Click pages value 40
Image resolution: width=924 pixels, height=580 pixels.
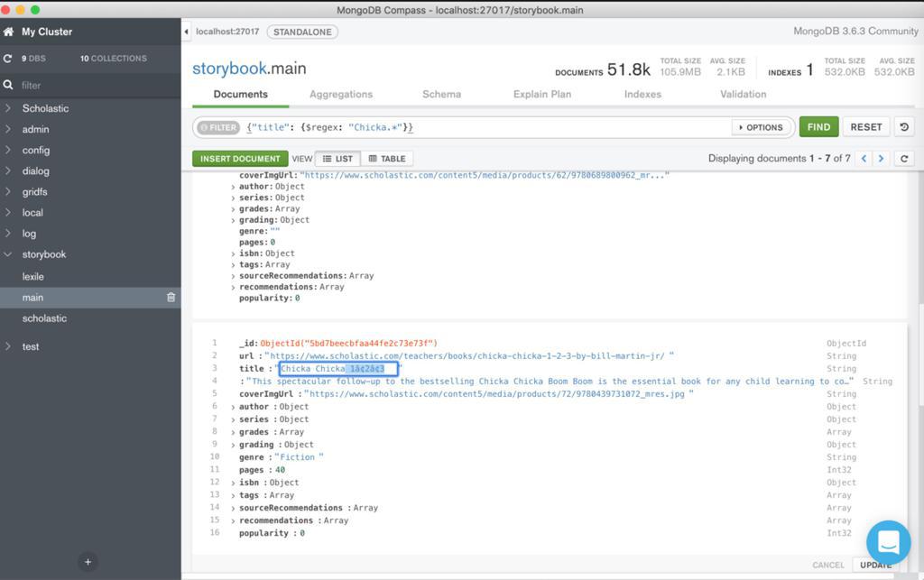[x=280, y=470]
